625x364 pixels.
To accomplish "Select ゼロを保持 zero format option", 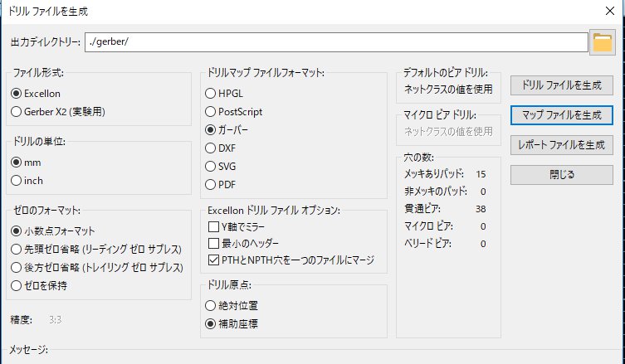I will [x=17, y=285].
